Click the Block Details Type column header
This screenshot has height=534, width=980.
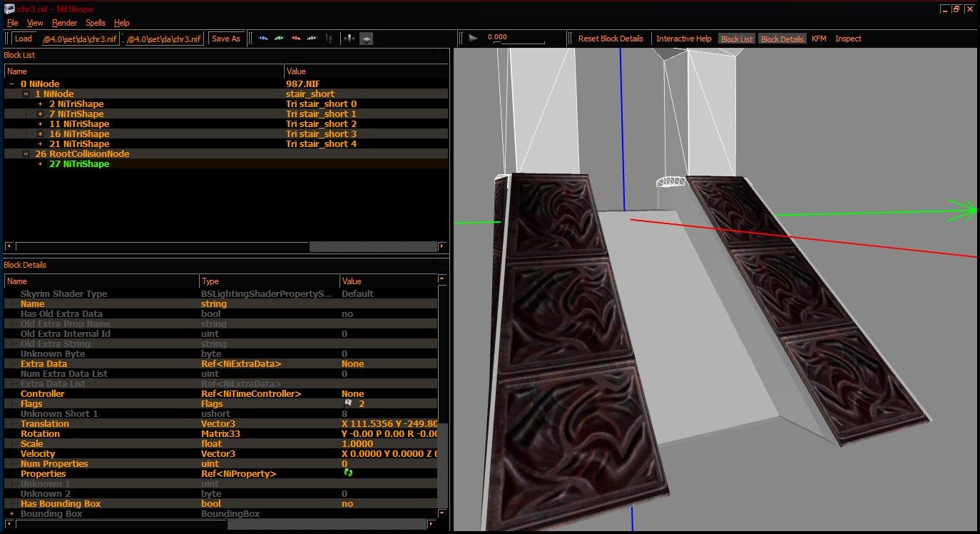tap(270, 281)
